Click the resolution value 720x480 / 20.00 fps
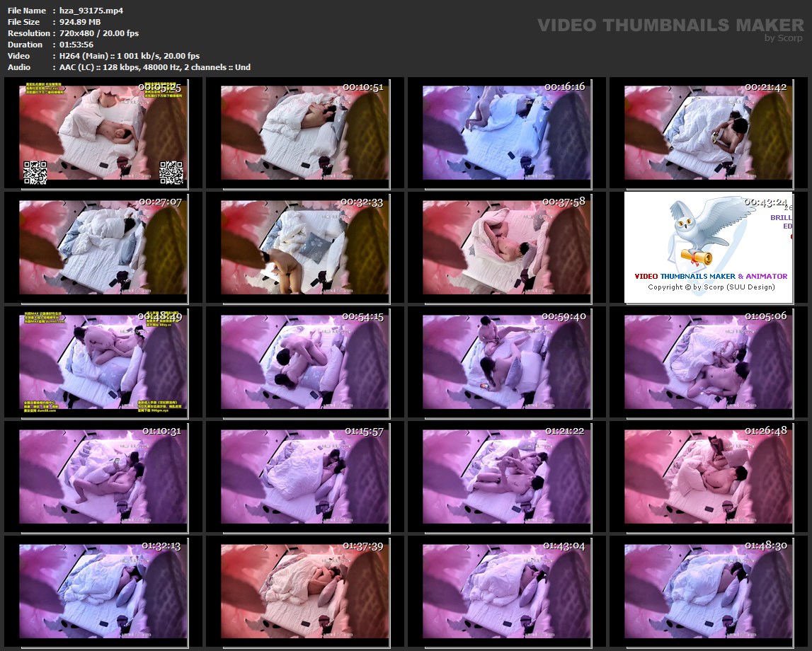The width and height of the screenshot is (812, 651). (99, 33)
